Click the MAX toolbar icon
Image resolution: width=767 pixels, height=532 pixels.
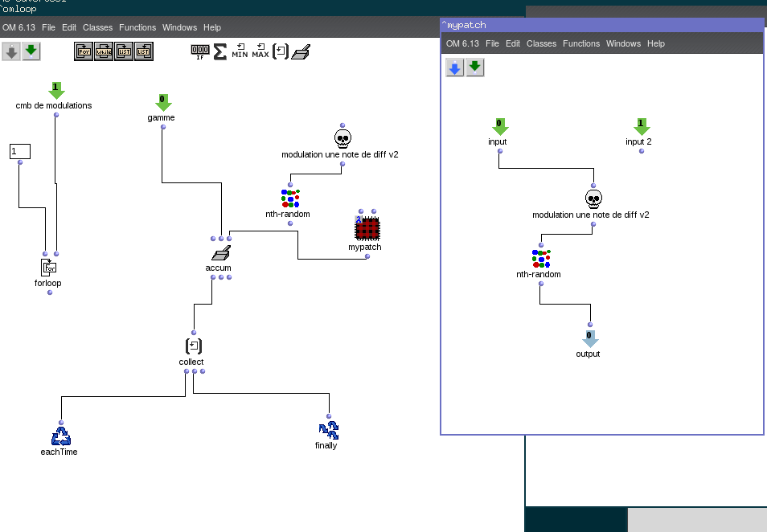coord(260,52)
